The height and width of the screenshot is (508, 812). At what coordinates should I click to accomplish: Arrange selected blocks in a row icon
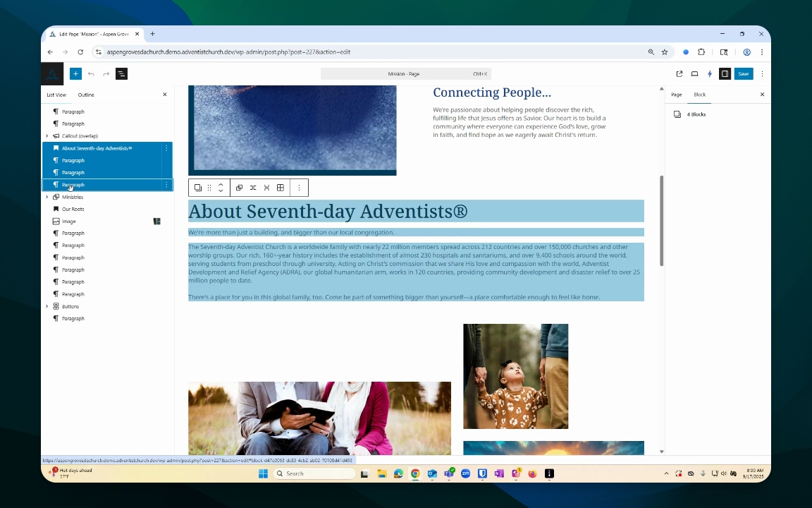[253, 188]
